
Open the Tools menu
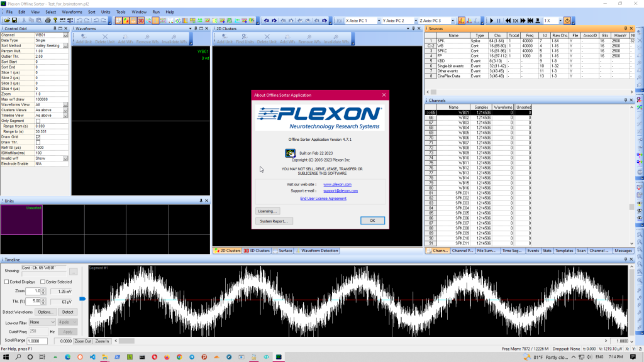point(121,12)
